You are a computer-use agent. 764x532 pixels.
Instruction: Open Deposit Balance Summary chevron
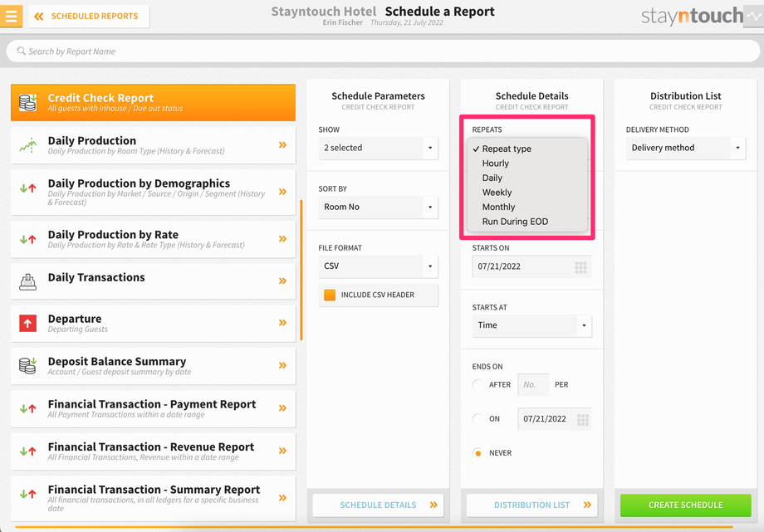tap(282, 365)
